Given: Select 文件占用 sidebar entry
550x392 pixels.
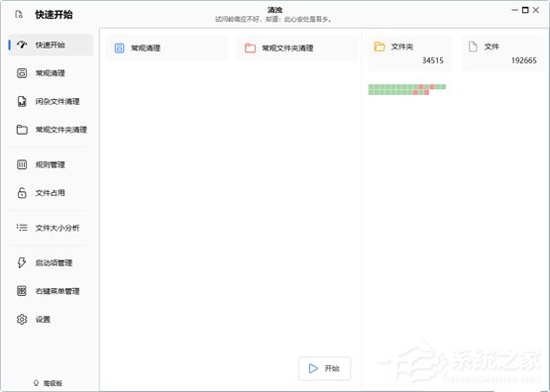Looking at the screenshot, I should pyautogui.click(x=51, y=193).
